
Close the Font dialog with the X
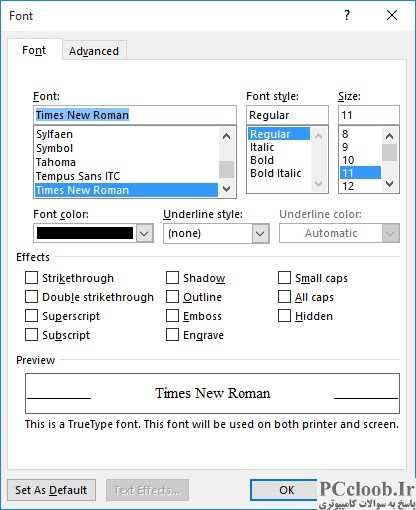(392, 15)
